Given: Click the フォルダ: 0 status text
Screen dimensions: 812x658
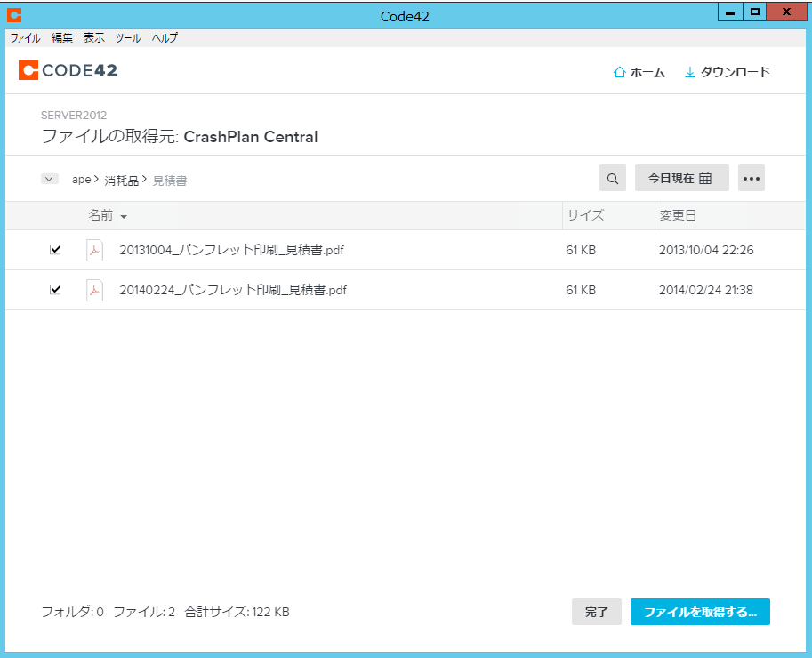Looking at the screenshot, I should click(x=73, y=612).
